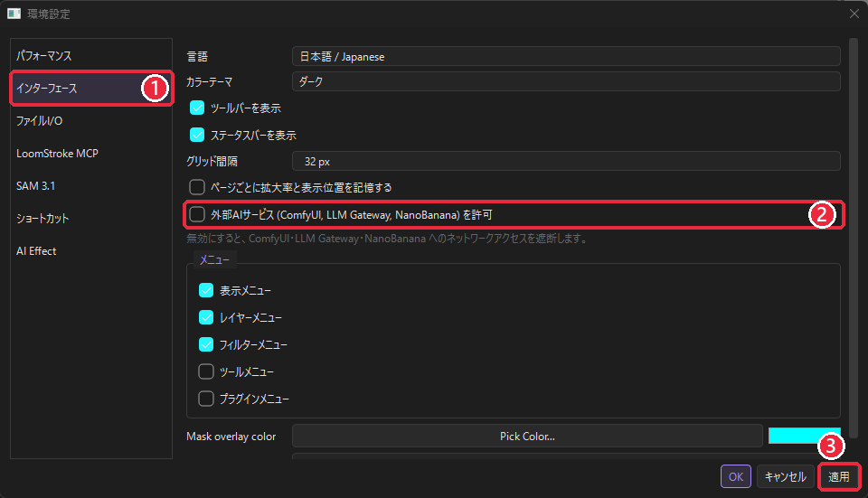Open the 言語 language dropdown
Image resolution: width=868 pixels, height=498 pixels.
[x=566, y=56]
